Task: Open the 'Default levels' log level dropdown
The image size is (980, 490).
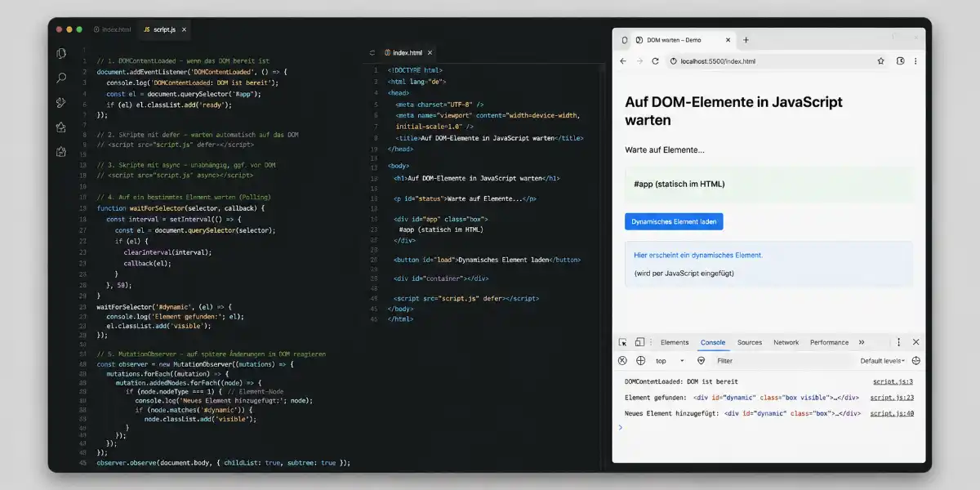Action: (x=882, y=360)
